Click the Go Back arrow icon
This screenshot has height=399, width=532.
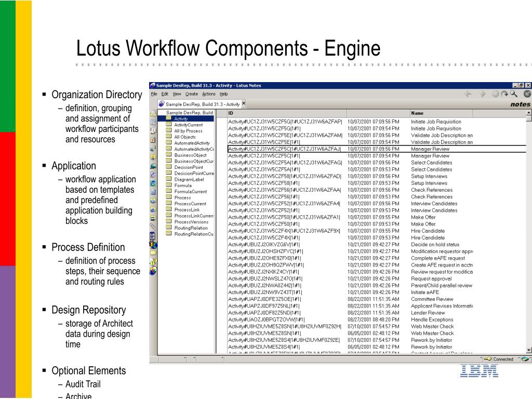(x=468, y=94)
